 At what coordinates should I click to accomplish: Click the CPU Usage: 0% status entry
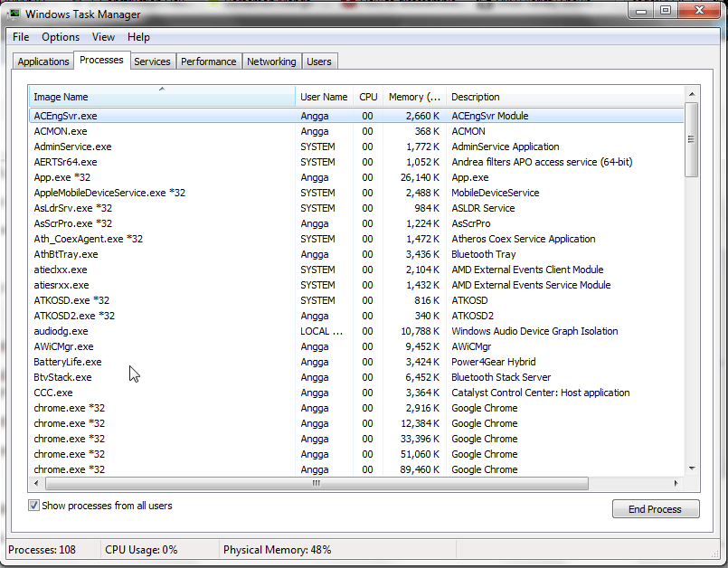point(141,550)
